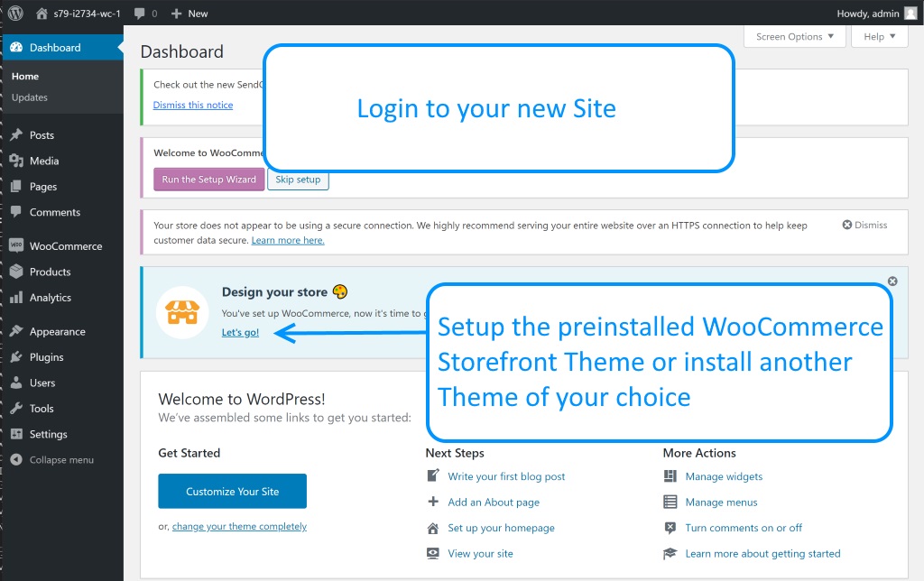Open the Howdy, admin account menu

(x=876, y=13)
